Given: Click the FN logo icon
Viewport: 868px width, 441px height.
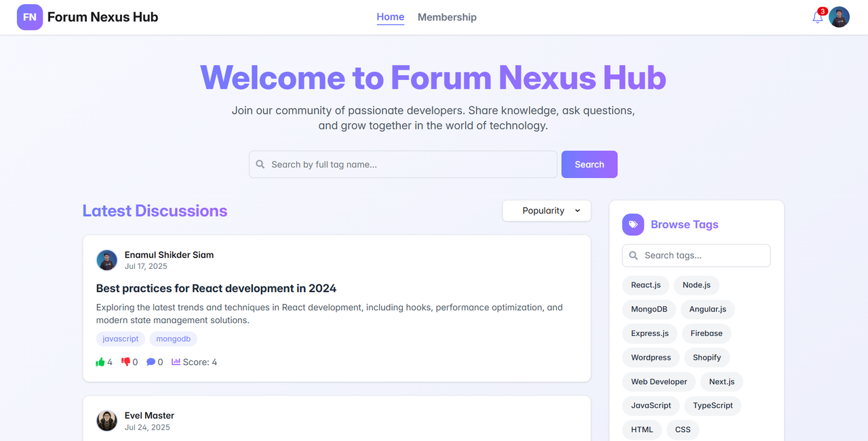Looking at the screenshot, I should point(30,17).
